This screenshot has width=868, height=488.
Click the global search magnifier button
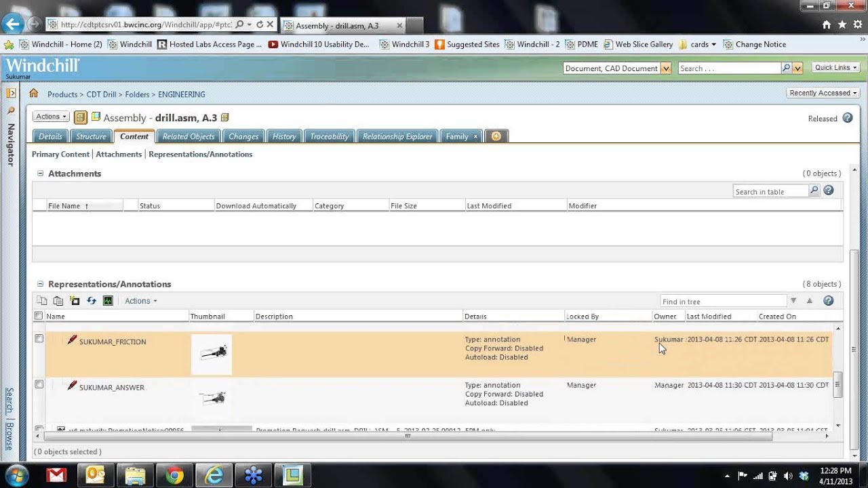[x=786, y=68]
